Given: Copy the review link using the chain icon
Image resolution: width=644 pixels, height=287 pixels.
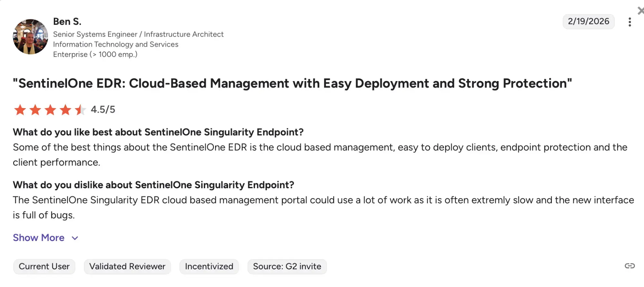Looking at the screenshot, I should (x=630, y=266).
